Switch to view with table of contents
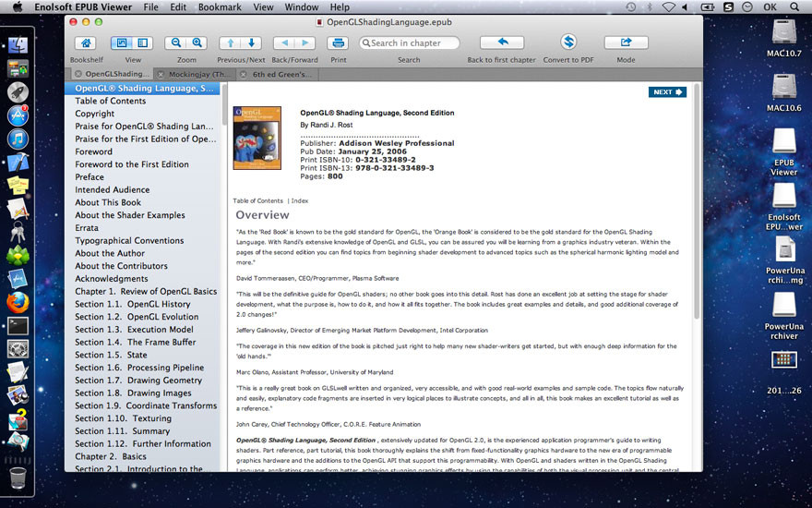812x508 pixels. pyautogui.click(x=142, y=43)
